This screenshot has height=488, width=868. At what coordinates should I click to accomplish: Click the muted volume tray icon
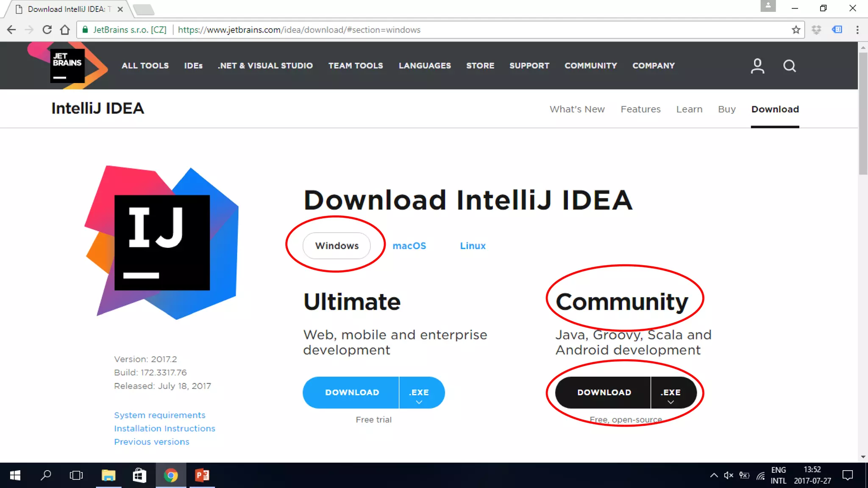coord(729,475)
